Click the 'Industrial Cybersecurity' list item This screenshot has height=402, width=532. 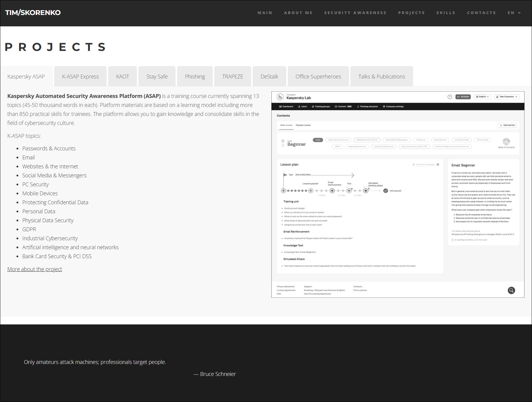click(50, 238)
